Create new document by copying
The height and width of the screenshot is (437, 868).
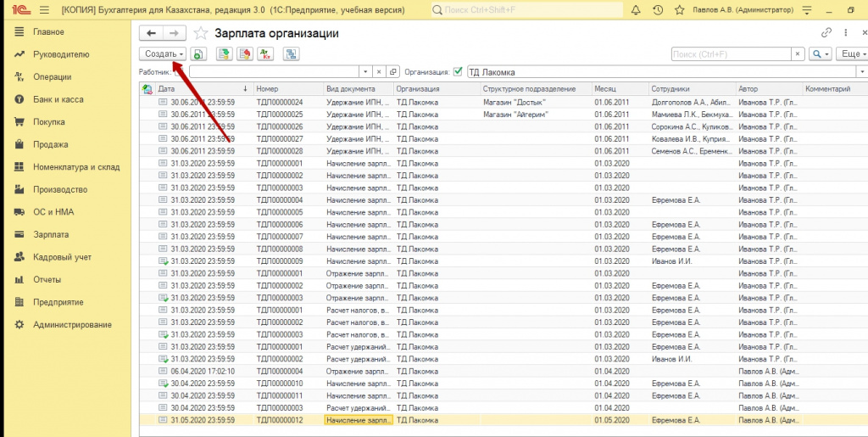click(198, 53)
